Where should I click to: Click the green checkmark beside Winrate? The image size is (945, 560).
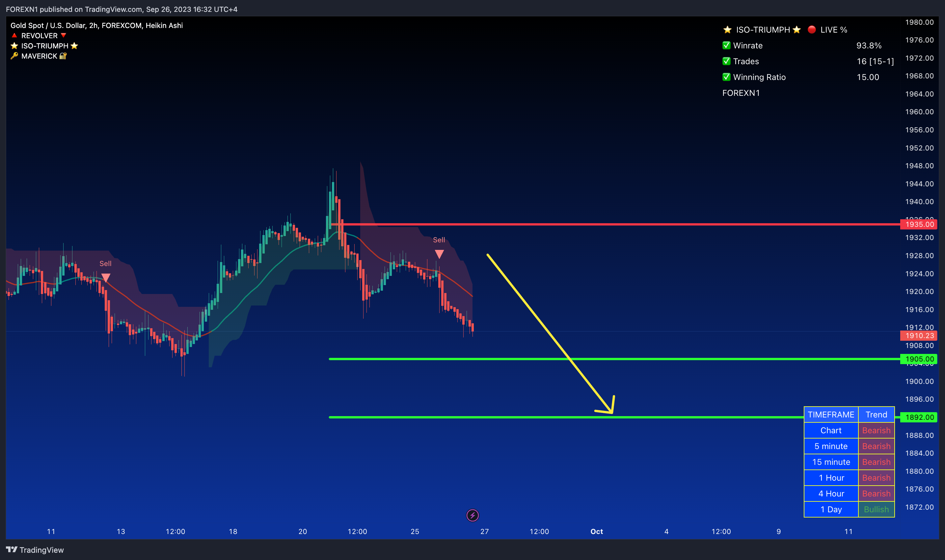[x=726, y=45]
